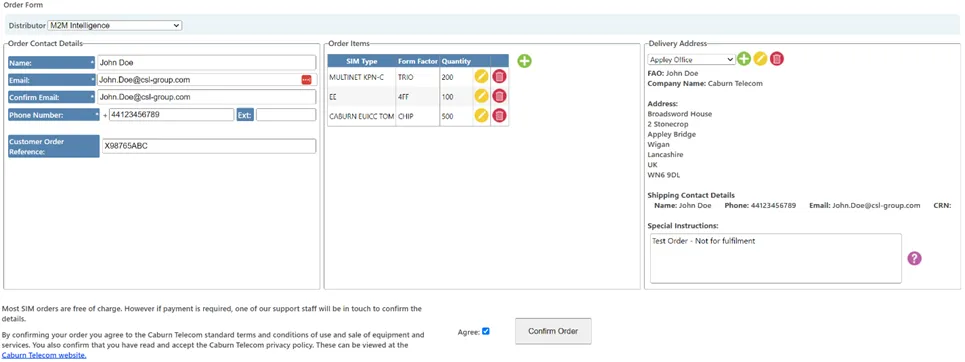Edit the EE 4FF order item
The image size is (965, 362).
pos(481,96)
